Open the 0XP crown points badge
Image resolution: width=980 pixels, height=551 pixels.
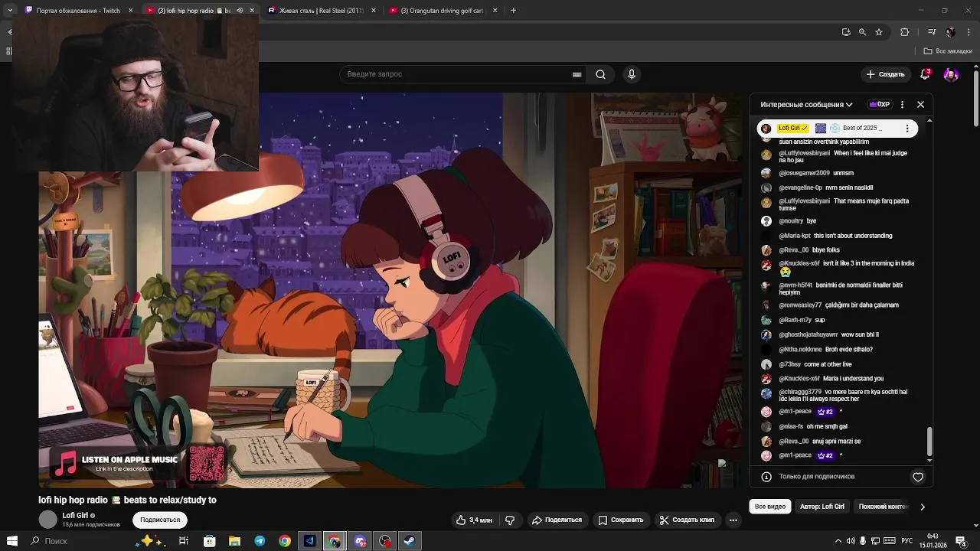click(879, 104)
